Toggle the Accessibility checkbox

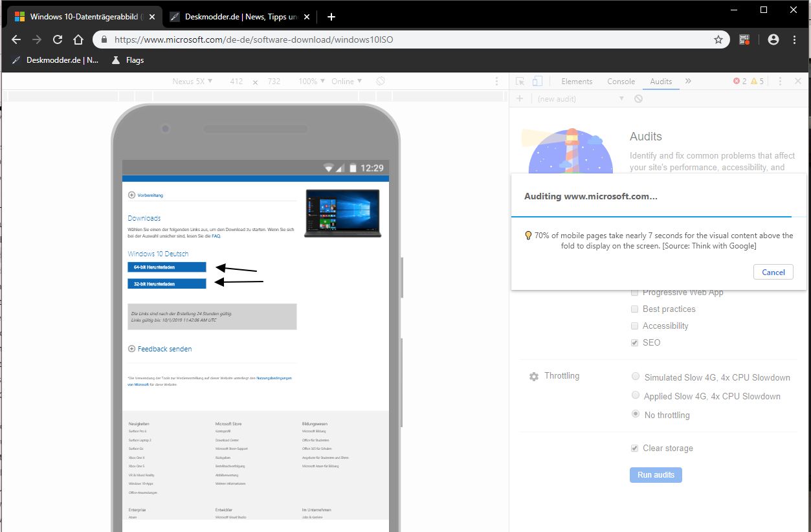click(x=635, y=326)
